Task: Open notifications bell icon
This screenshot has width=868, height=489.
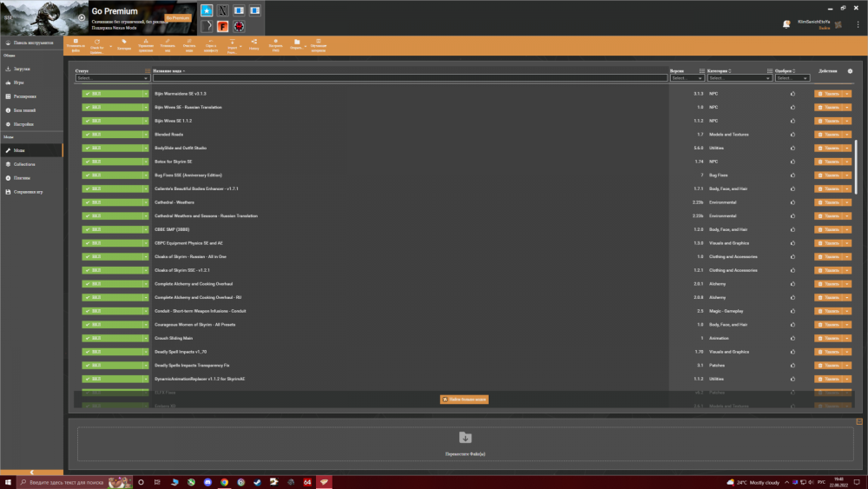Action: point(786,23)
